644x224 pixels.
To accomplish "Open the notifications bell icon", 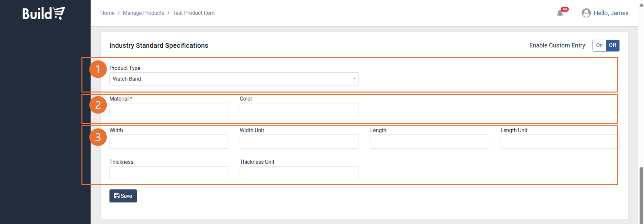I will [x=560, y=13].
